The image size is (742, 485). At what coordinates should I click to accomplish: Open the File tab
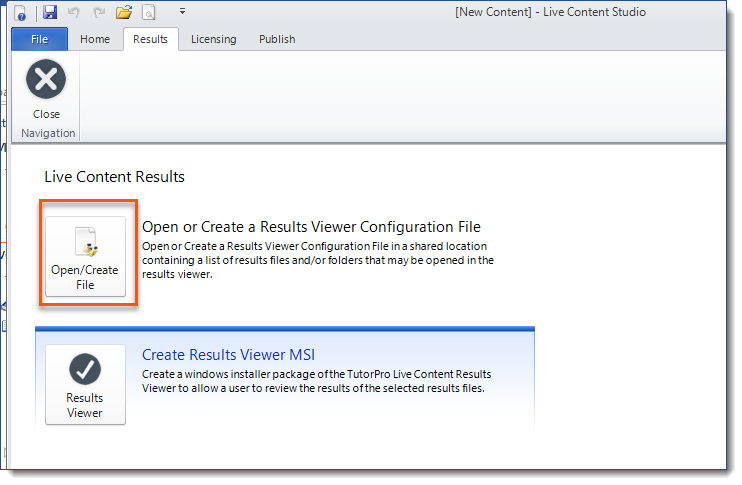coord(39,39)
